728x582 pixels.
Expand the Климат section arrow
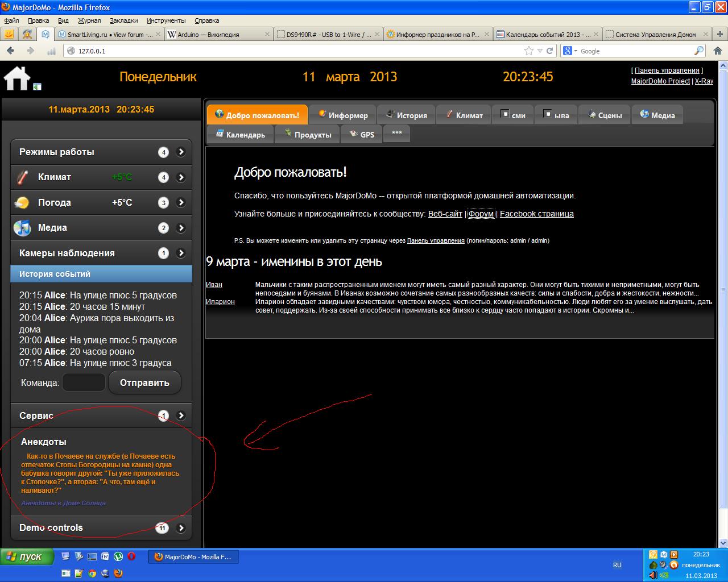pyautogui.click(x=181, y=177)
